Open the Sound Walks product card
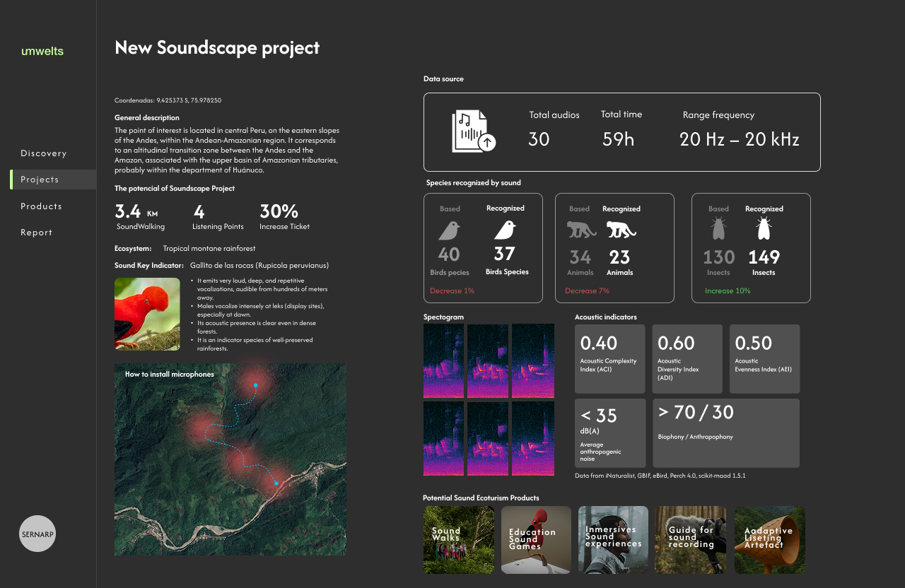Screen dimensions: 905x588 [x=459, y=539]
